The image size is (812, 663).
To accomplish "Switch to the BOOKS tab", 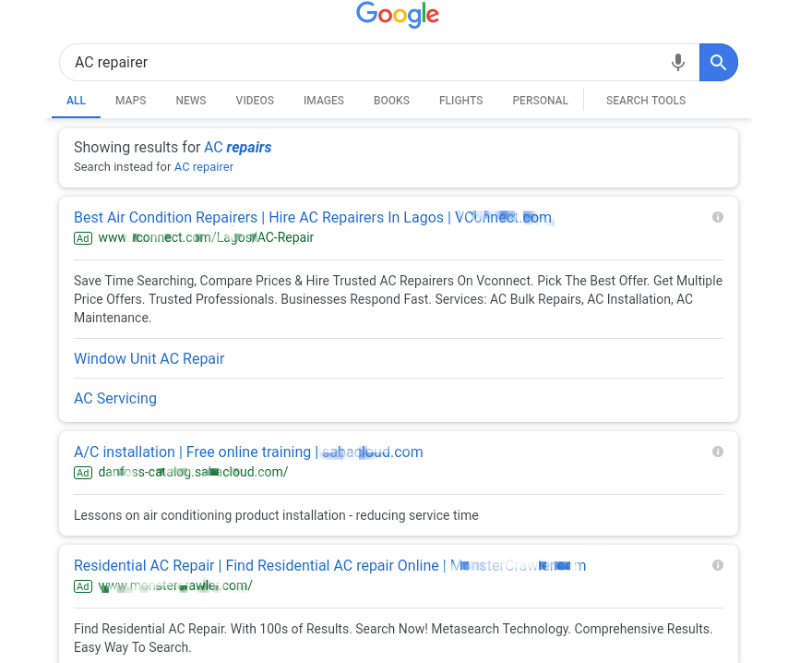I will [391, 101].
